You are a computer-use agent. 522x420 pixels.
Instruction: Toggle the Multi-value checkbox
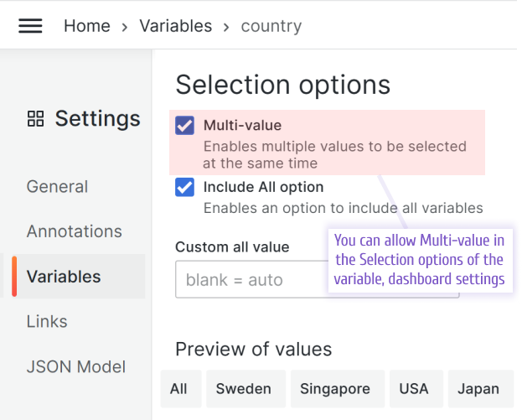coord(184,126)
